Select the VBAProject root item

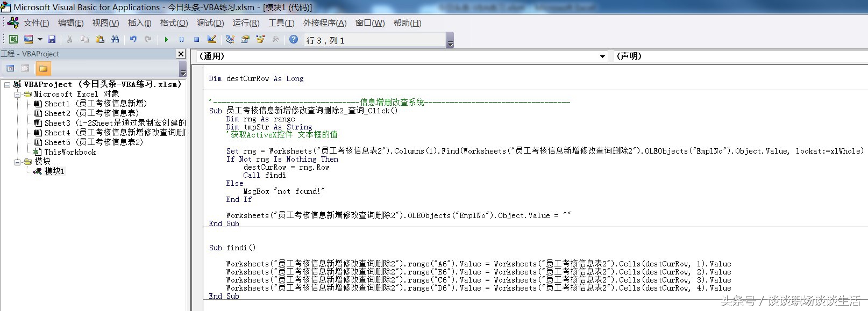(x=97, y=84)
